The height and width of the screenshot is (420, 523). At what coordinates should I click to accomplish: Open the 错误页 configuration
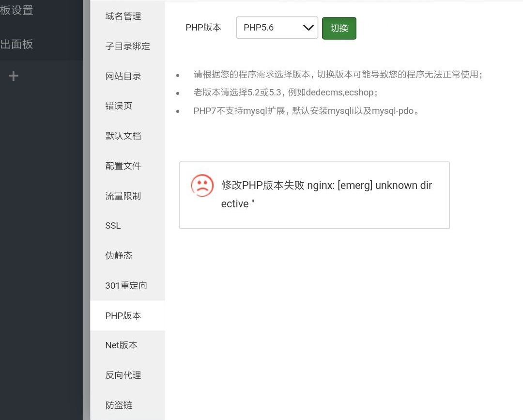tap(119, 106)
